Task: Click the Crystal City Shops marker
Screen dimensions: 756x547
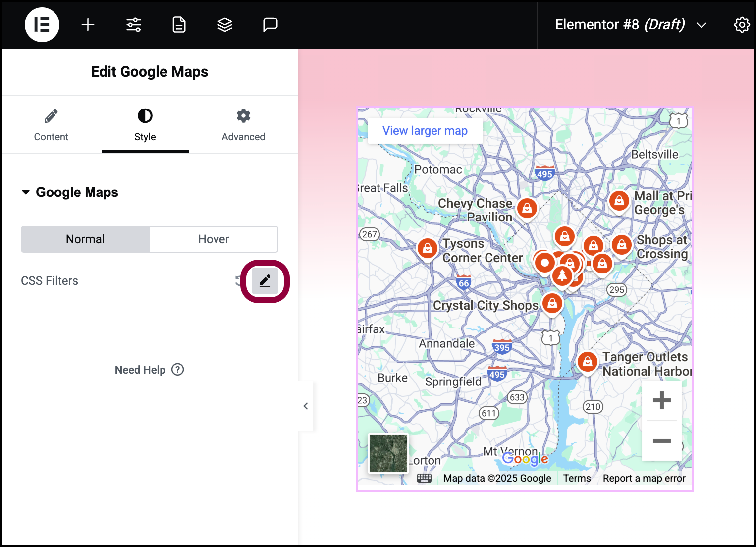Action: pos(552,303)
